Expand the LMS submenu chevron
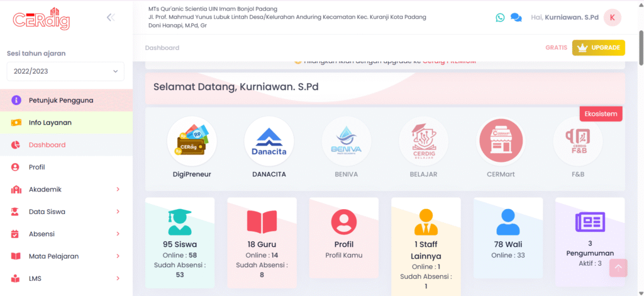Screen dimensions: 644x296 click(x=118, y=278)
